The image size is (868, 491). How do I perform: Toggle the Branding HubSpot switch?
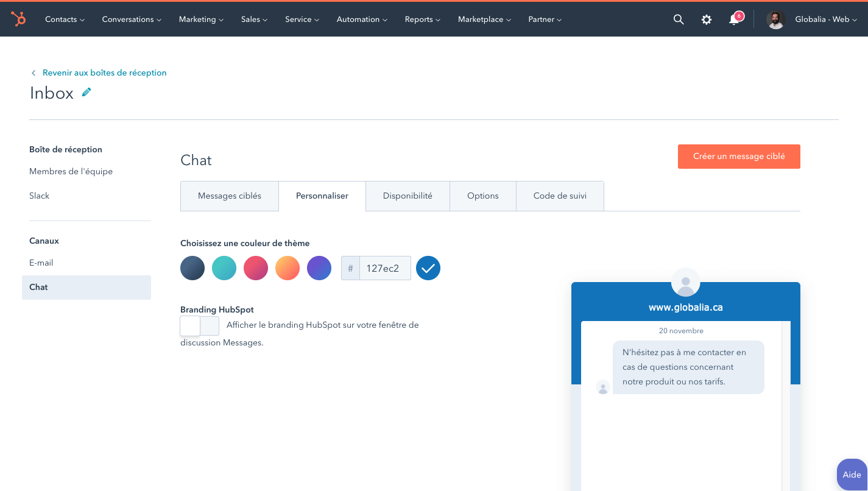pyautogui.click(x=200, y=326)
